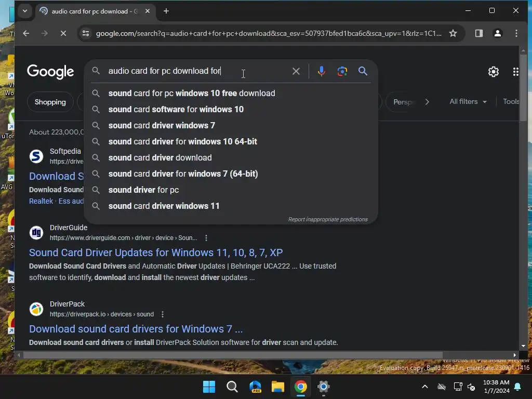Image resolution: width=532 pixels, height=399 pixels.
Task: Show hidden system tray icons
Action: coord(425,387)
